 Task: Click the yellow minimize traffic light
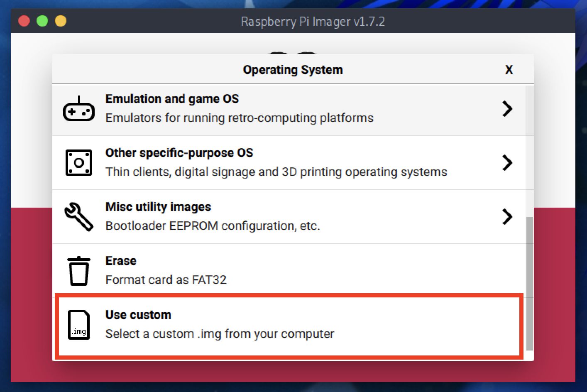(61, 21)
